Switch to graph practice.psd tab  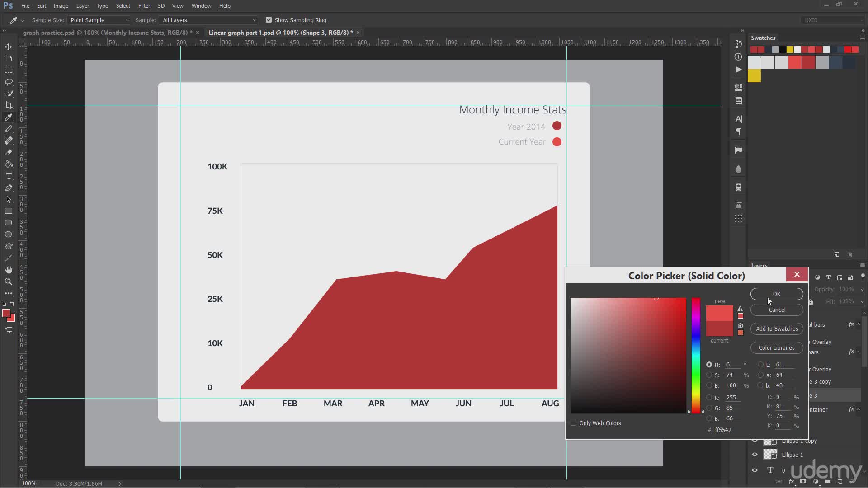(x=108, y=33)
